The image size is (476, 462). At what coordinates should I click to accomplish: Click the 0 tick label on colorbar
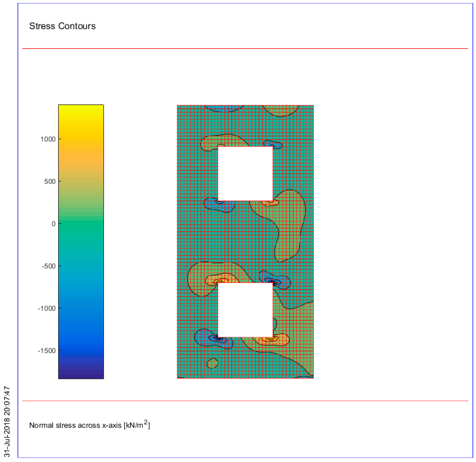coord(54,224)
